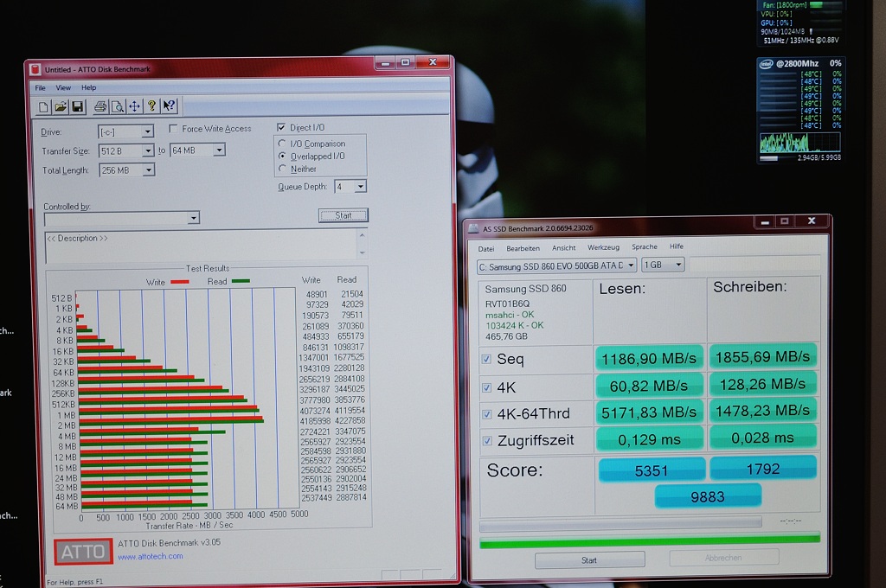The image size is (886, 588).
Task: Click the AS SSD Benchmark title bar icon
Action: (473, 229)
